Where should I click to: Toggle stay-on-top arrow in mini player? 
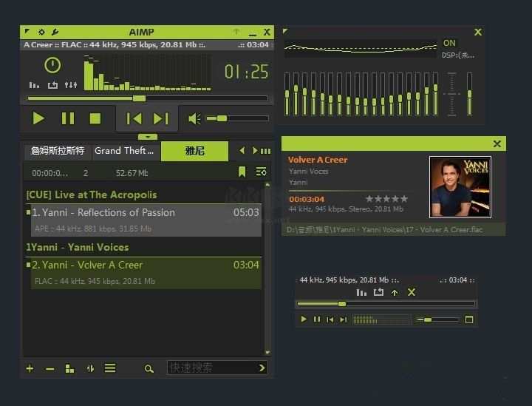(x=395, y=293)
